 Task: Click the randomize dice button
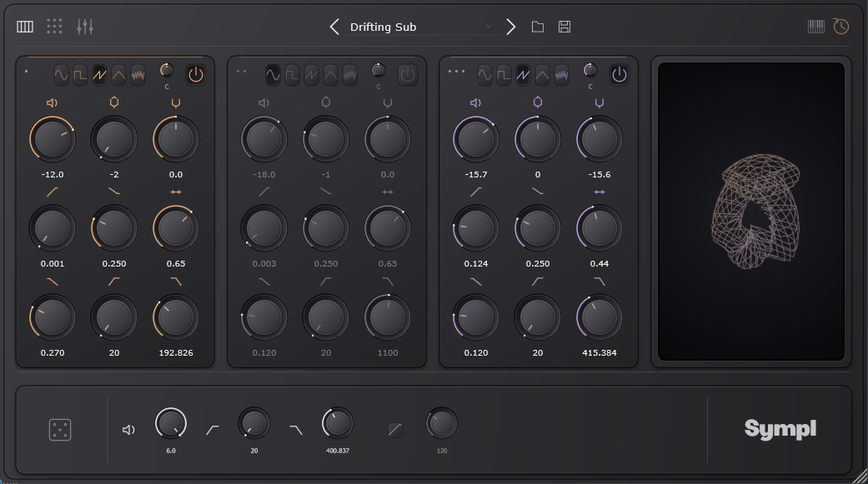coord(60,430)
